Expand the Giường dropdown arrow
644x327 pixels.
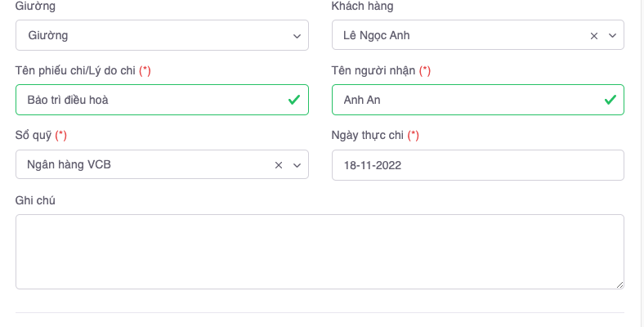(296, 36)
